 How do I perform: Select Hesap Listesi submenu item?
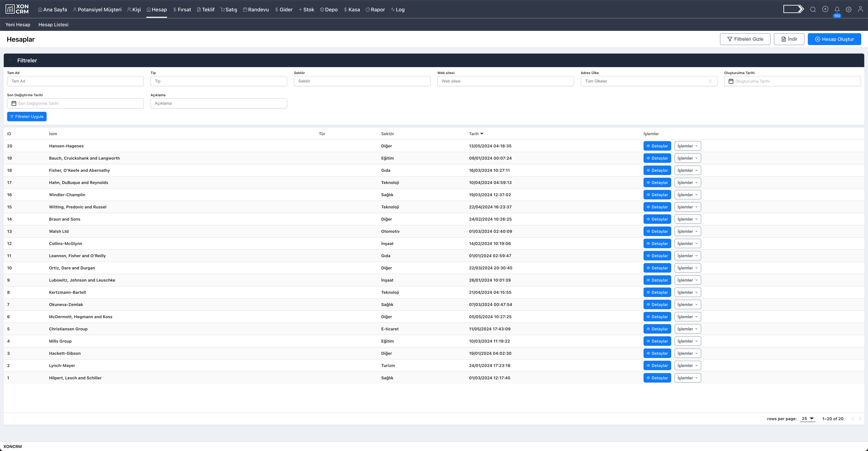(53, 25)
